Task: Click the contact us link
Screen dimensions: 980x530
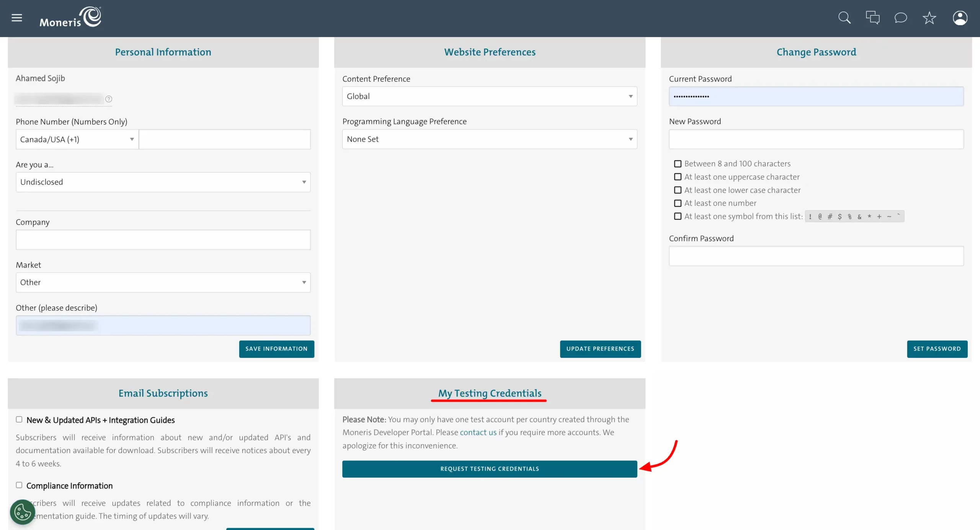Action: point(478,432)
